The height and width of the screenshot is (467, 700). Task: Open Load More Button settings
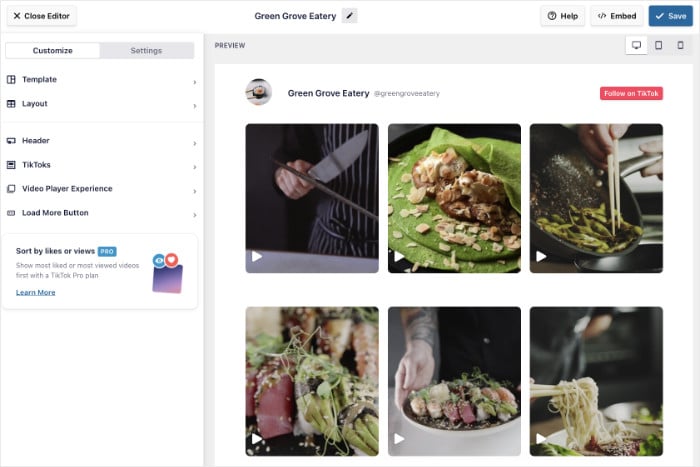click(x=102, y=213)
